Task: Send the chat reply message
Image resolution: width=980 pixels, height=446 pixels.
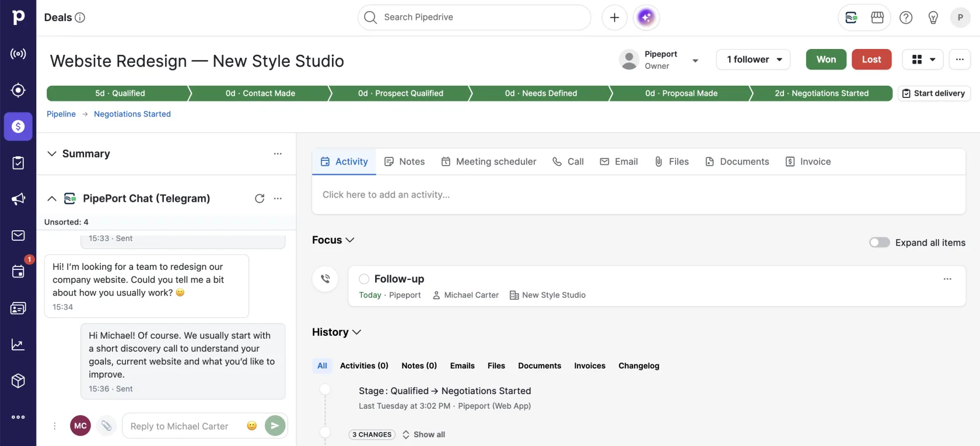Action: (x=275, y=426)
